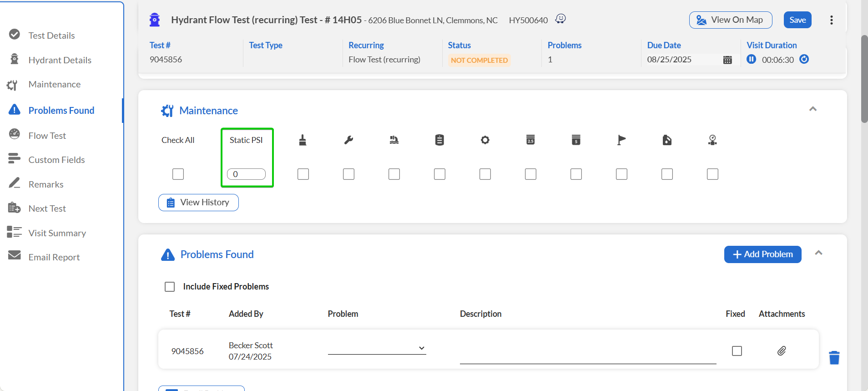
Task: Click the smiley feedback icon in header
Action: click(560, 19)
